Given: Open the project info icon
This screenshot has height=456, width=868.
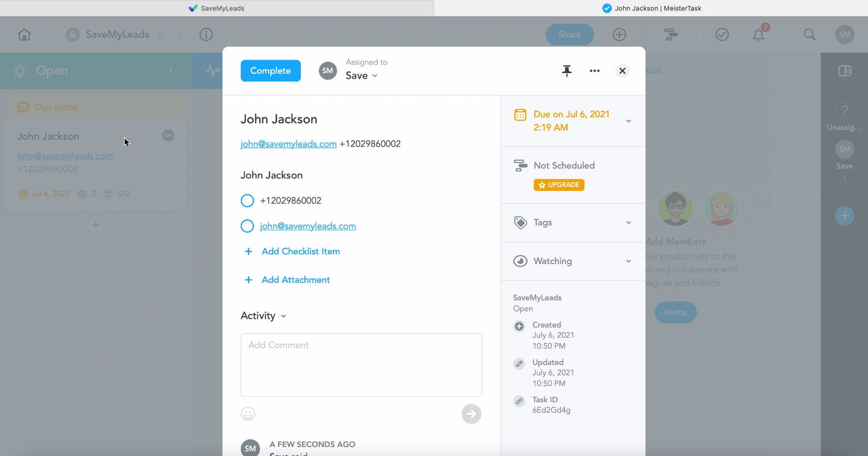Looking at the screenshot, I should click(206, 34).
